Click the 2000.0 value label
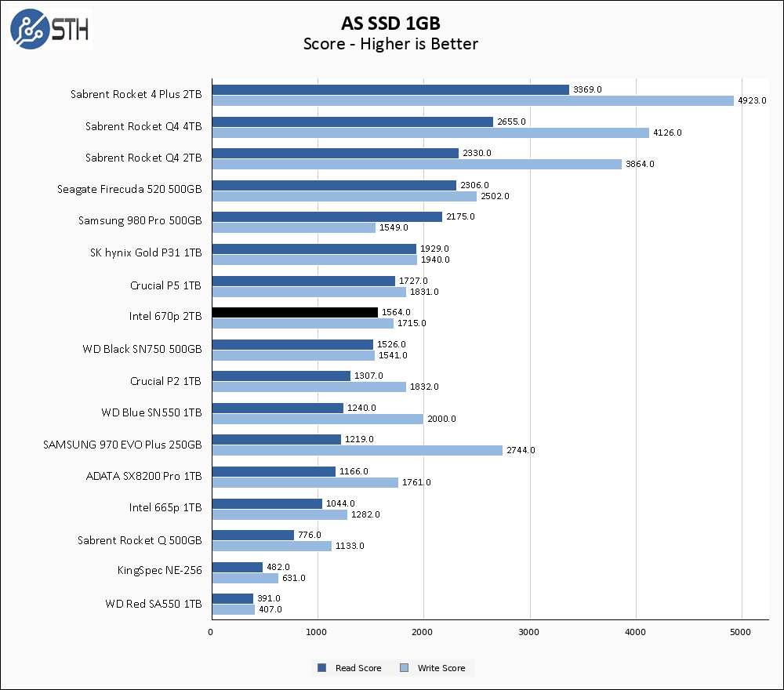This screenshot has width=784, height=690. (441, 419)
